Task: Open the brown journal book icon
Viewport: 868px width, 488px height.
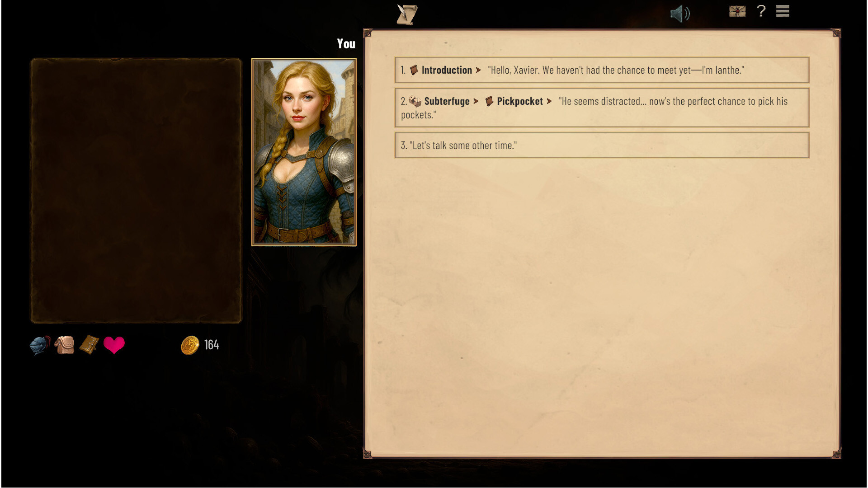Action: point(89,345)
